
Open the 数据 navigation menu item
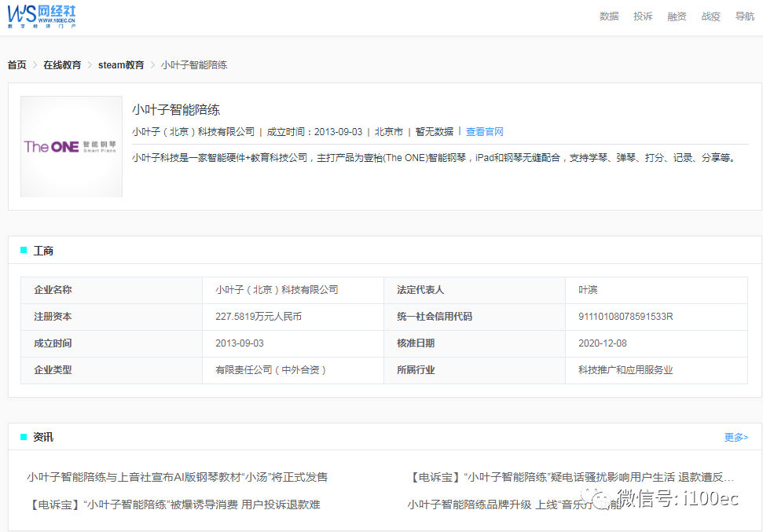[x=609, y=17]
